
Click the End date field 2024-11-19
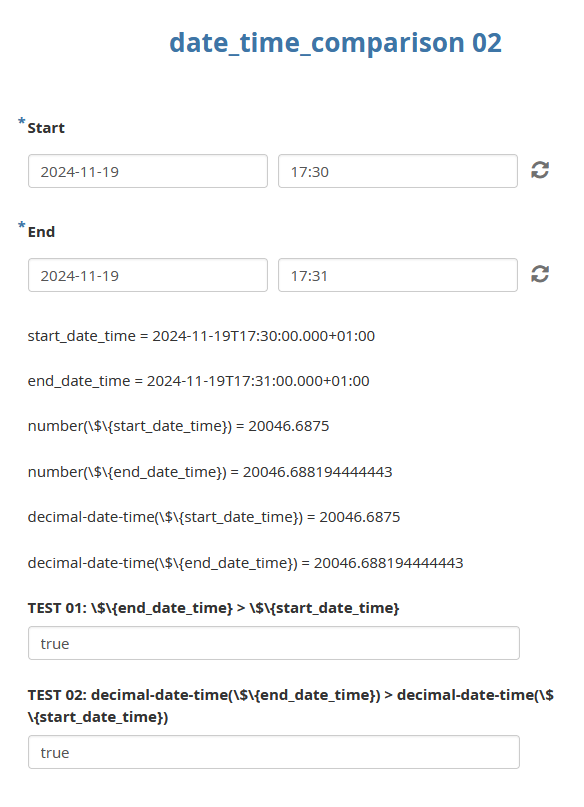coord(148,275)
